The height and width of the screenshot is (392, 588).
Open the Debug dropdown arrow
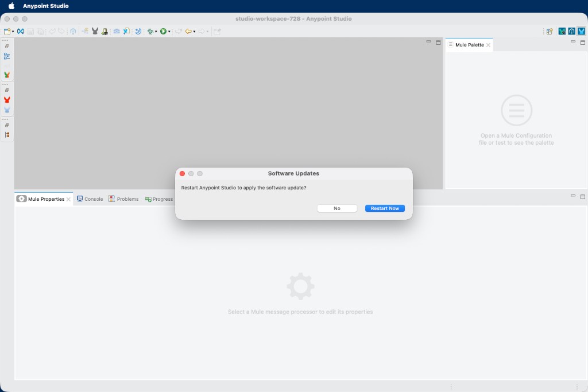pyautogui.click(x=156, y=32)
